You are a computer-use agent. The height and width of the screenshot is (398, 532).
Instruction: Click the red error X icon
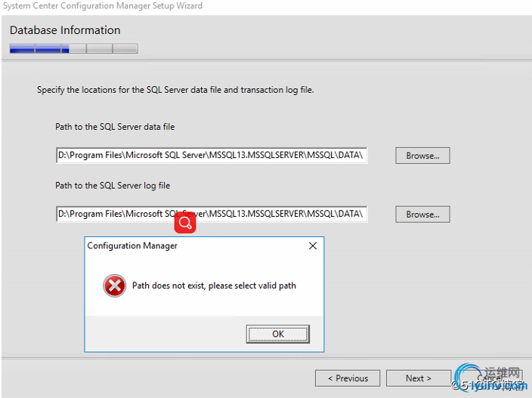pyautogui.click(x=115, y=285)
